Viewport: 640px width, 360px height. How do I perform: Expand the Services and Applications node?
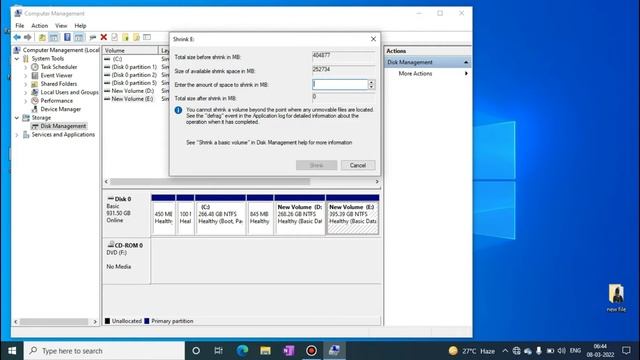click(x=17, y=135)
